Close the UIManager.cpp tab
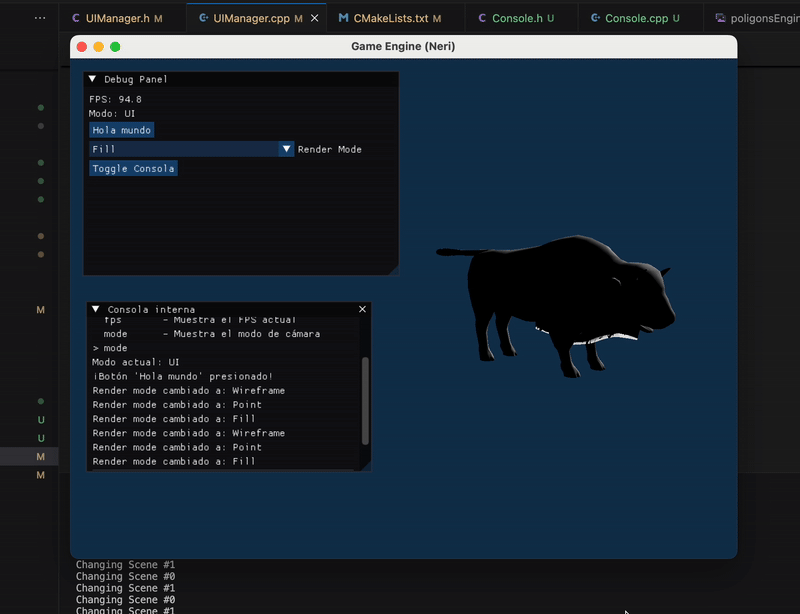The width and height of the screenshot is (800, 614). (x=313, y=18)
